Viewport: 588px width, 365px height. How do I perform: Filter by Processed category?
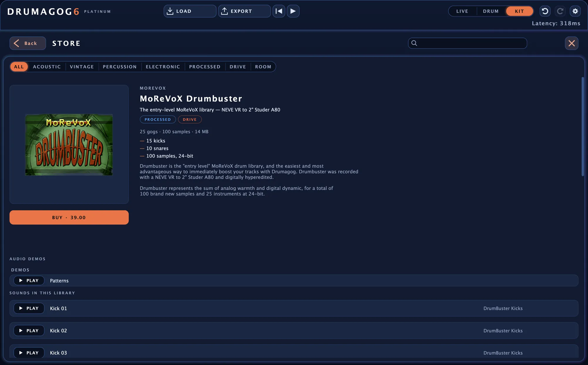pyautogui.click(x=205, y=67)
